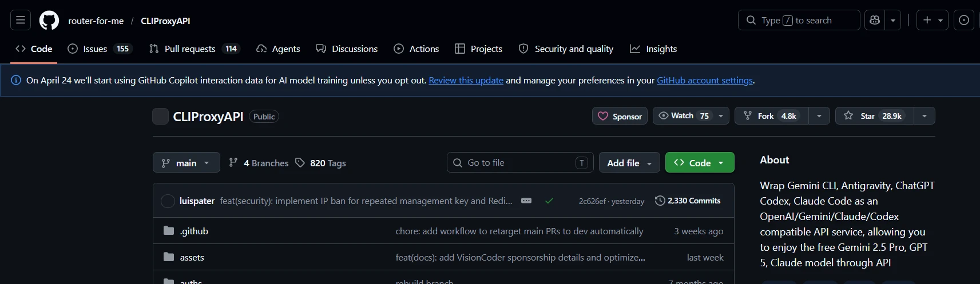Switch to the Code tab
The height and width of the screenshot is (284, 980).
pos(34,49)
